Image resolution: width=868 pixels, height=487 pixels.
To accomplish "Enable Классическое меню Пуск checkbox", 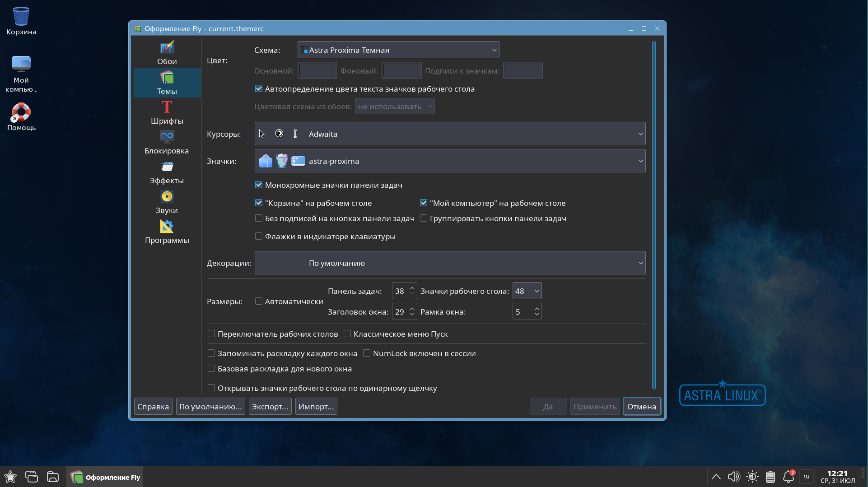I will (347, 334).
